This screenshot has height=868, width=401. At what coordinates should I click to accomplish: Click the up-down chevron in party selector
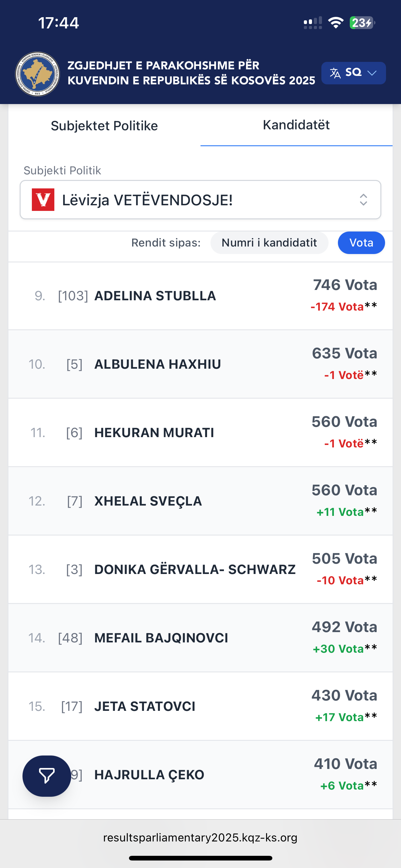363,199
